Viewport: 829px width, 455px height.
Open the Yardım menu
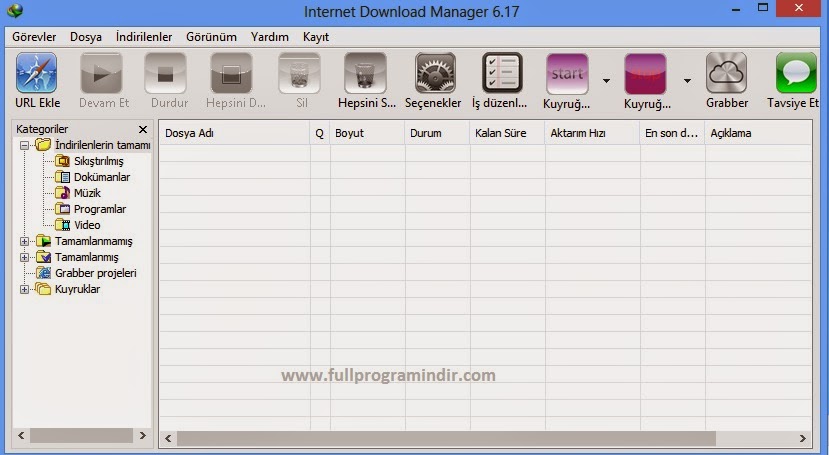point(270,37)
